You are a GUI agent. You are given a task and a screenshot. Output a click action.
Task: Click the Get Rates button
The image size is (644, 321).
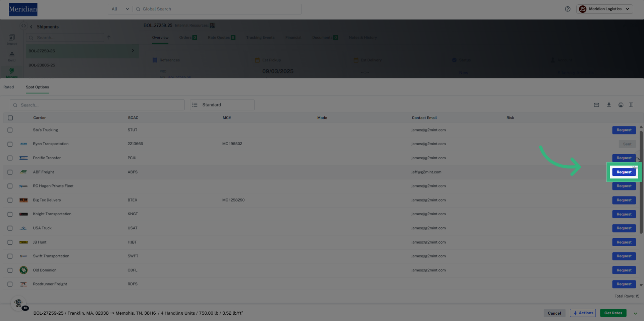(613, 313)
